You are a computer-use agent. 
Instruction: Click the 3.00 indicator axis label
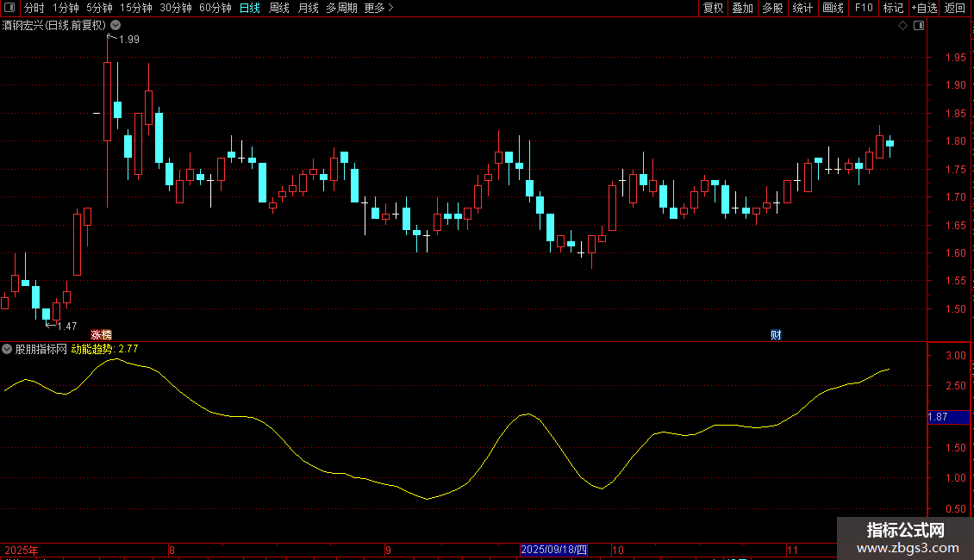coord(955,356)
